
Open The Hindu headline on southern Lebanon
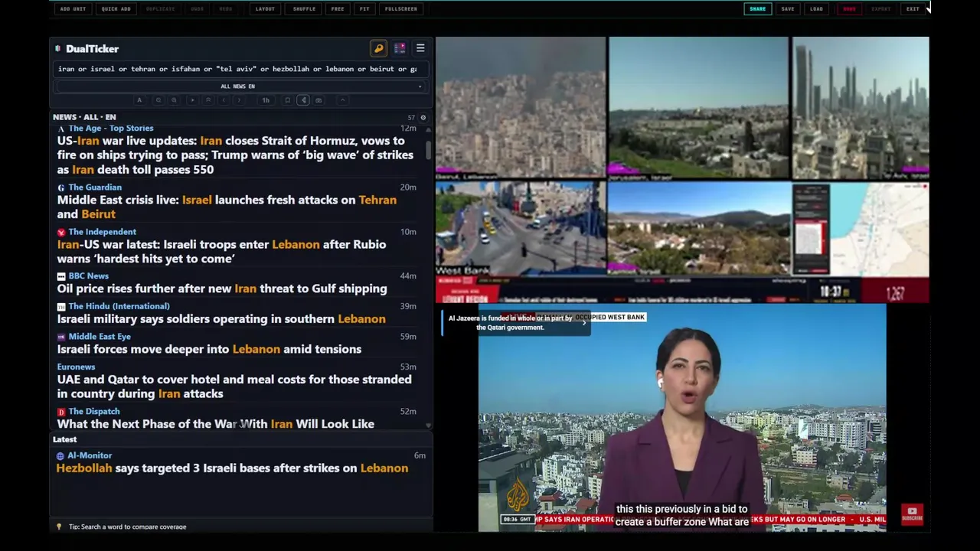[221, 319]
